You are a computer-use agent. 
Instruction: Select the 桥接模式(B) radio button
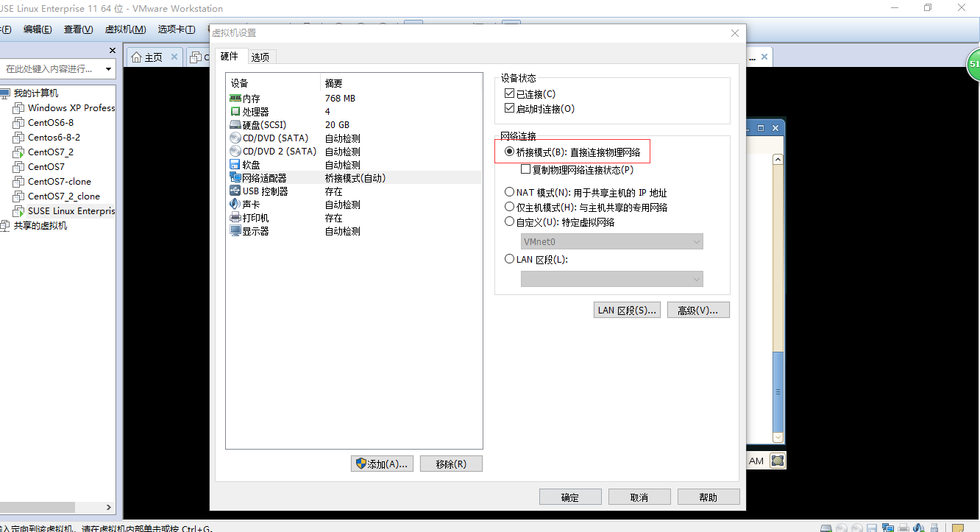[510, 152]
